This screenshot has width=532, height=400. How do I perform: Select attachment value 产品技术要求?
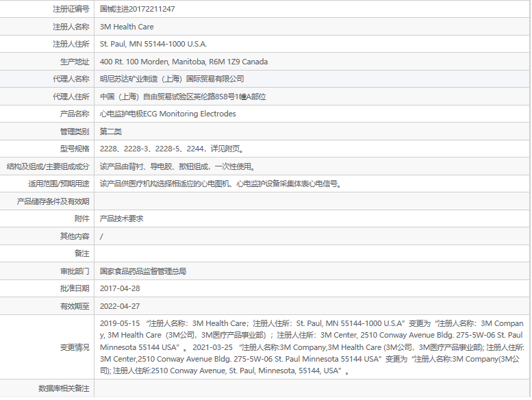121,218
